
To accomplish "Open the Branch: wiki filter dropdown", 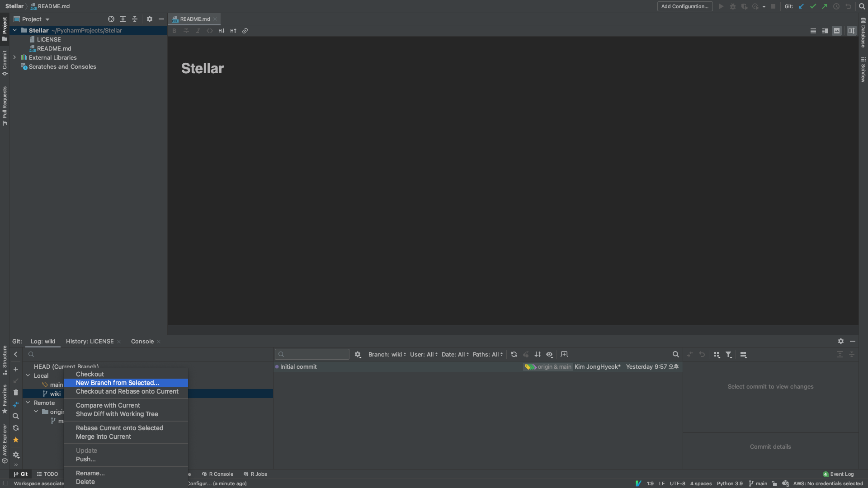I will click(387, 355).
